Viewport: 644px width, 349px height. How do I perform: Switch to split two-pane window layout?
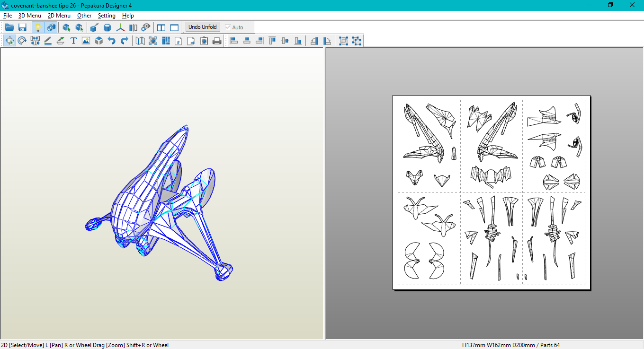point(161,27)
